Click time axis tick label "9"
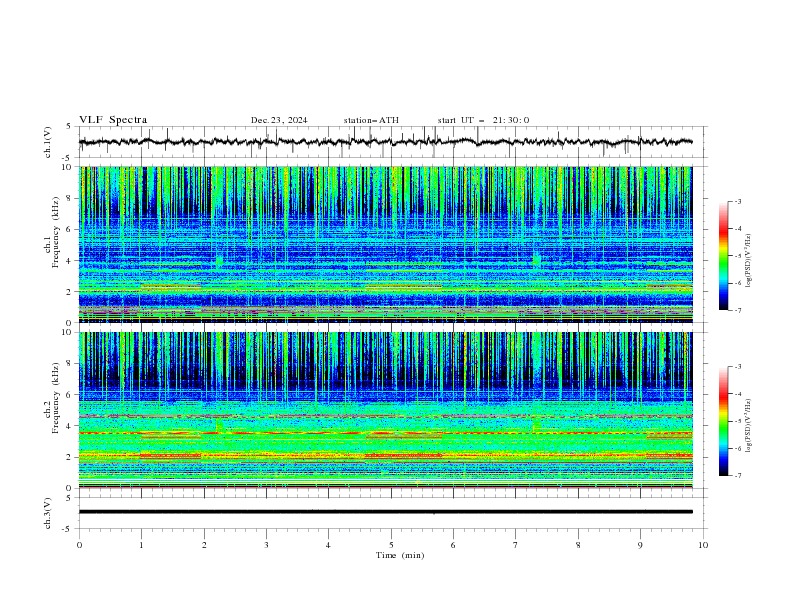Image resolution: width=792 pixels, height=612 pixels. [x=640, y=545]
